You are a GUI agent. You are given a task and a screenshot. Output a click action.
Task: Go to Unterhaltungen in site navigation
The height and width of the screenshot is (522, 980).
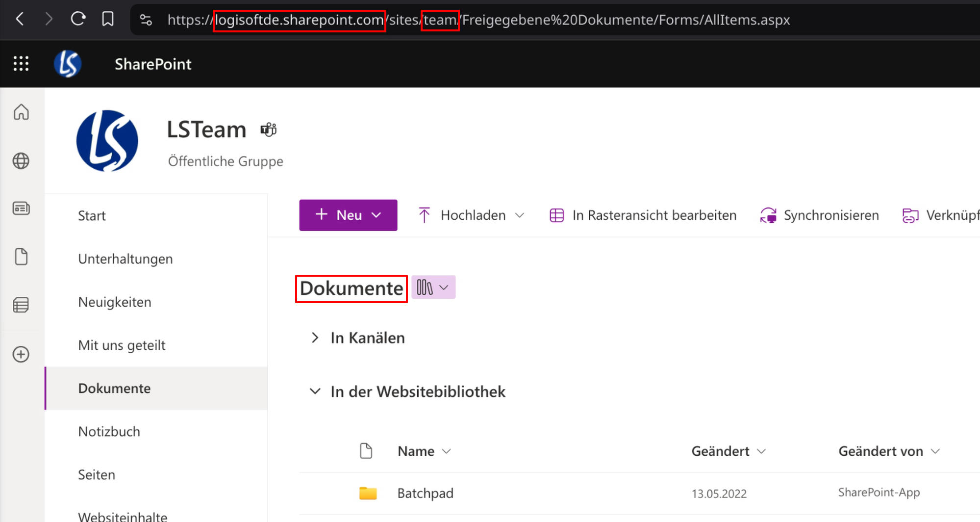pyautogui.click(x=126, y=259)
